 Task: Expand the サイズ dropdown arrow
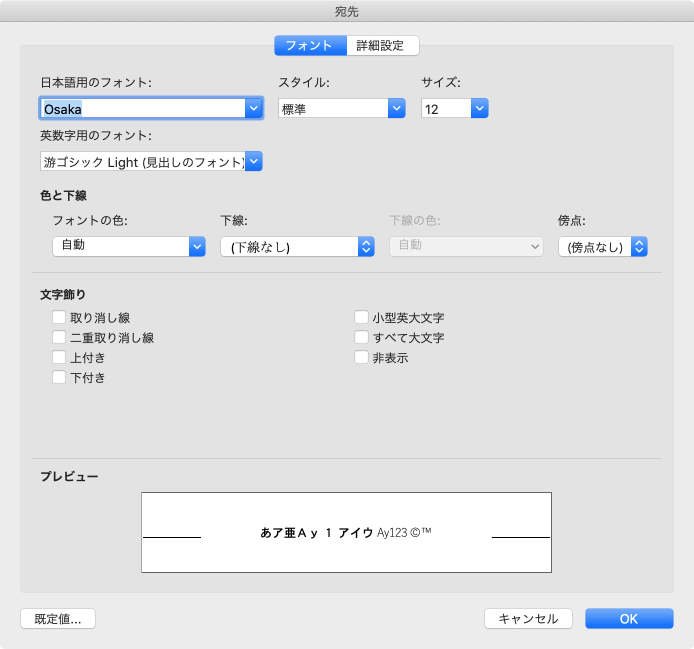click(x=479, y=108)
